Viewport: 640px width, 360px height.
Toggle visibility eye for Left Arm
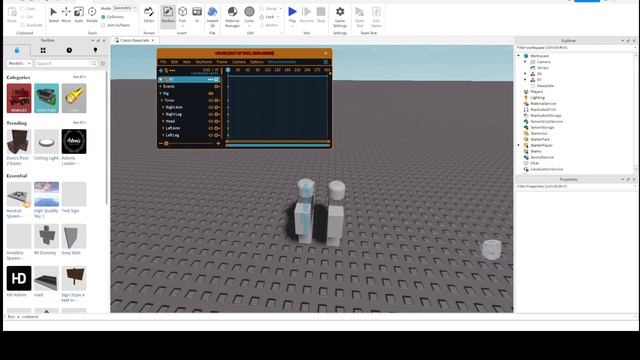(x=211, y=128)
